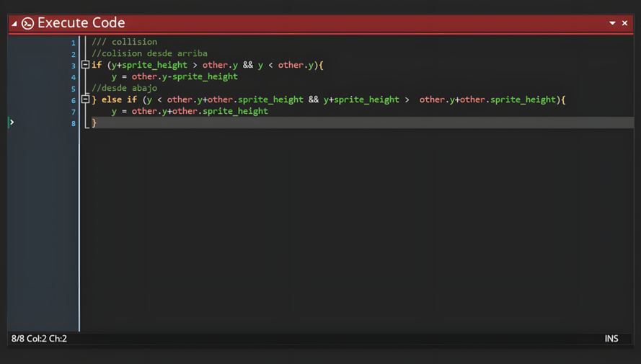The image size is (641, 364).
Task: Click the closing brace on line 8
Action: coord(94,123)
